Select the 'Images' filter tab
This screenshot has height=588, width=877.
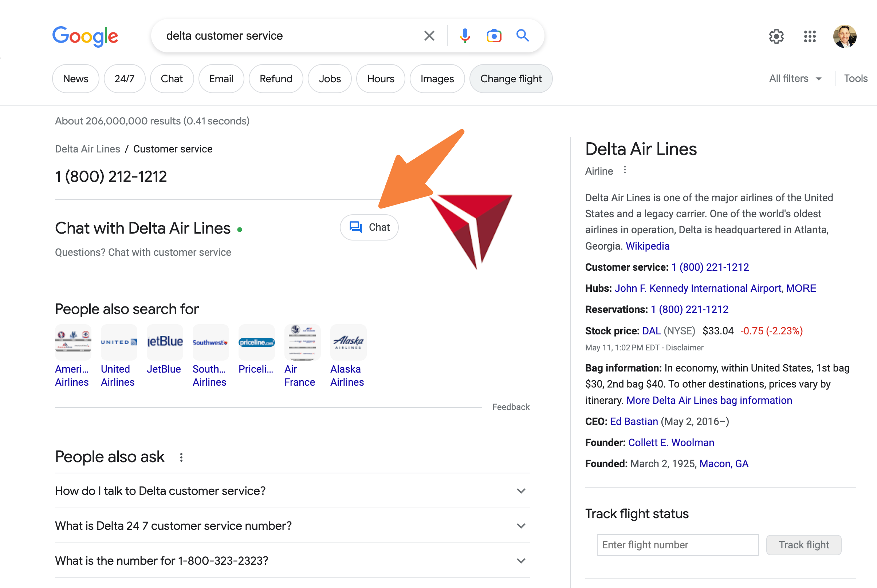[437, 79]
